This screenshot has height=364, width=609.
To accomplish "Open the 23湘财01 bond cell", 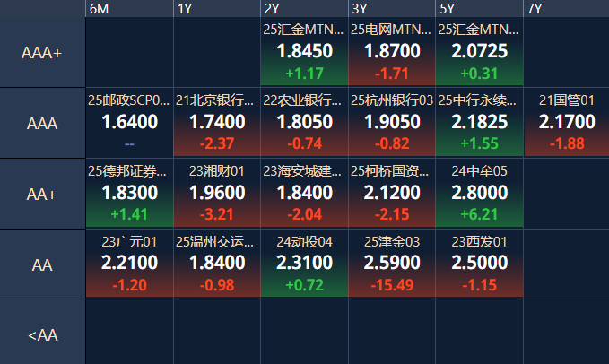I will pos(217,194).
